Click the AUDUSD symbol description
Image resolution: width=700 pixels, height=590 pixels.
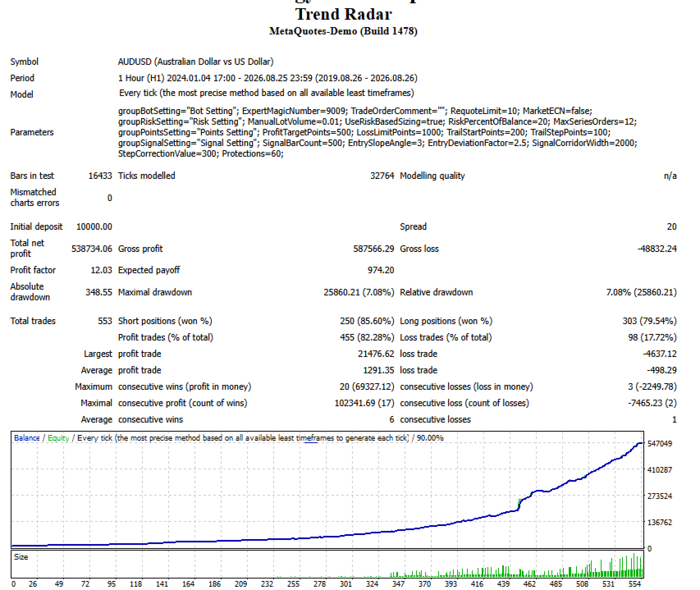coord(195,62)
